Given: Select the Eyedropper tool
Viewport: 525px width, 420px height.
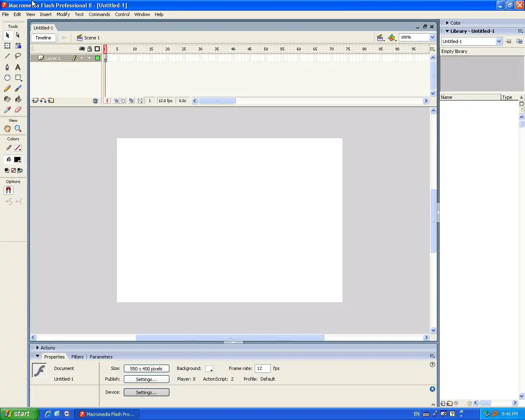Looking at the screenshot, I should click(7, 110).
